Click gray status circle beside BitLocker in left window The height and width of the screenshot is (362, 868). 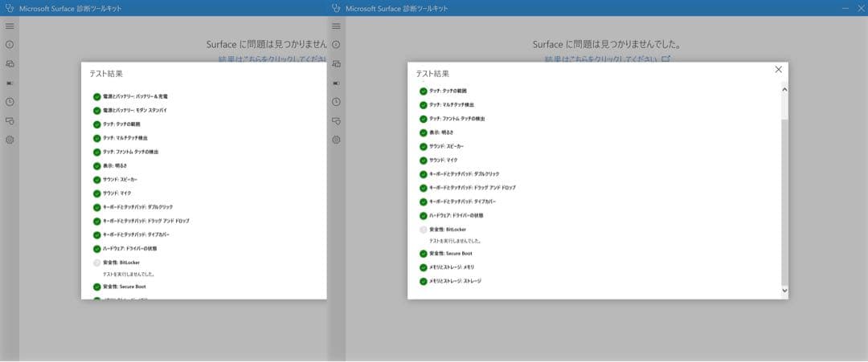click(97, 262)
